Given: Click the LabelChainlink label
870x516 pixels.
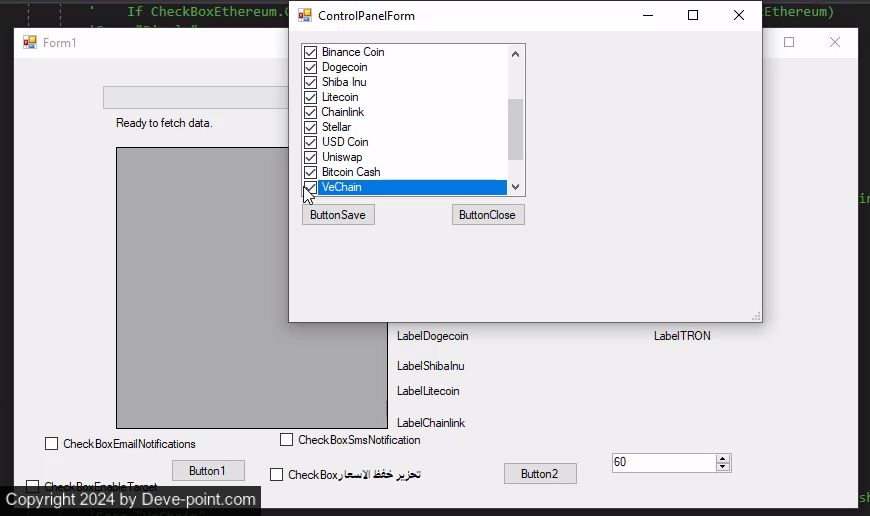Looking at the screenshot, I should click(431, 423).
